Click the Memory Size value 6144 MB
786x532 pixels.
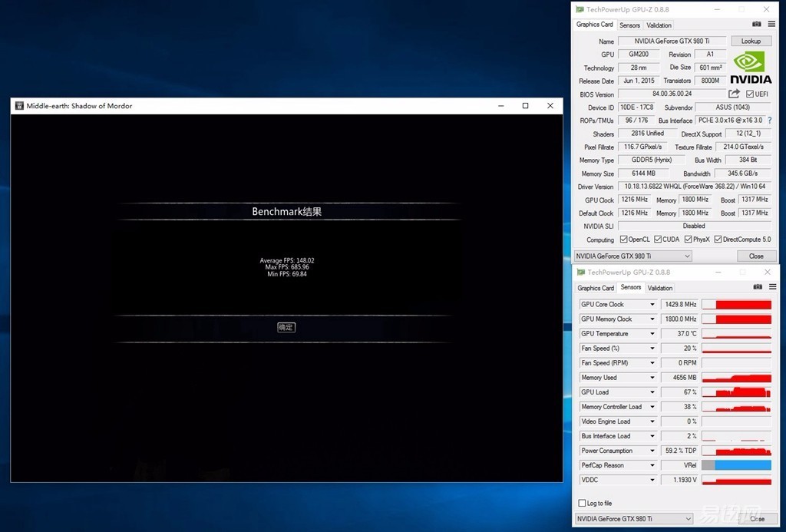pyautogui.click(x=644, y=173)
